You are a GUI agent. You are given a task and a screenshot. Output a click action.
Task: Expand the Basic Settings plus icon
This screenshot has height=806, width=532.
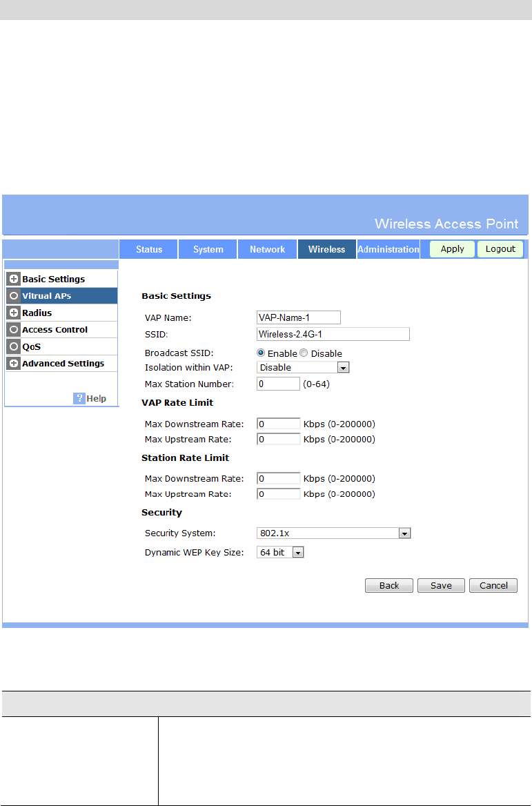[x=14, y=279]
